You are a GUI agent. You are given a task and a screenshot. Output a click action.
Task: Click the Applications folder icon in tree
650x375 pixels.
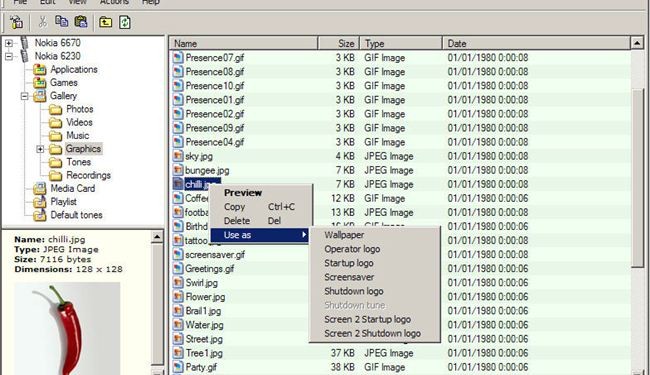(40, 69)
